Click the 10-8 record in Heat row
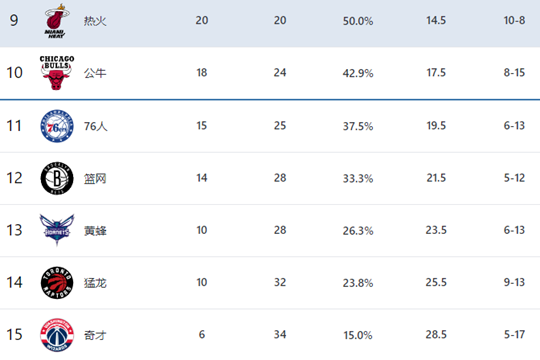 point(514,20)
